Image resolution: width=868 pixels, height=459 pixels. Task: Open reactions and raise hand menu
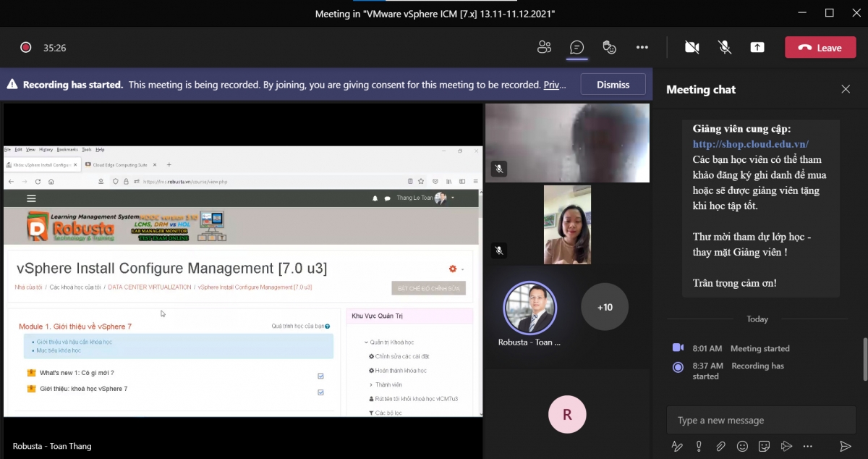[x=610, y=48]
